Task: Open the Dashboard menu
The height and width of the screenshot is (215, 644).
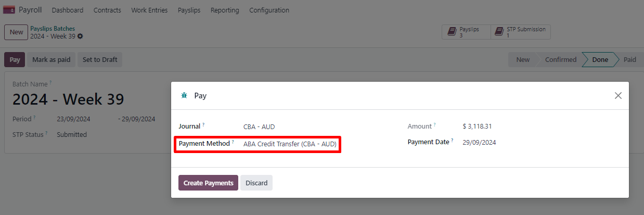Action: click(x=67, y=10)
